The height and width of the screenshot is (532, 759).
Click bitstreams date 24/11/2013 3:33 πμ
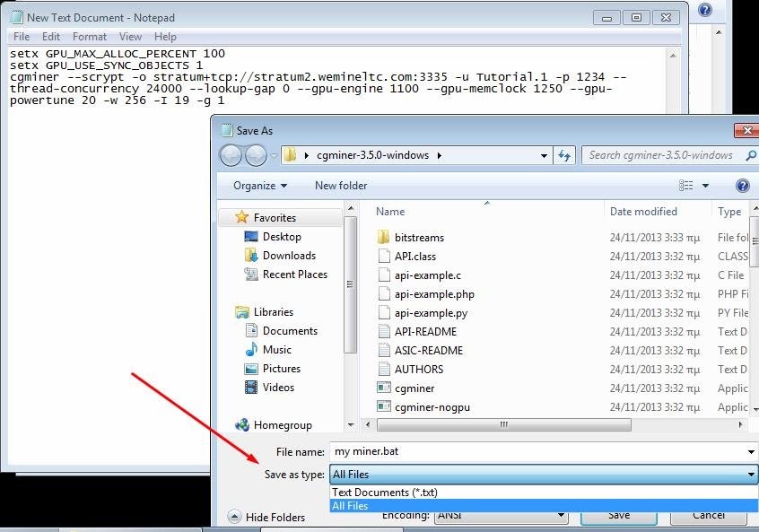click(x=654, y=238)
